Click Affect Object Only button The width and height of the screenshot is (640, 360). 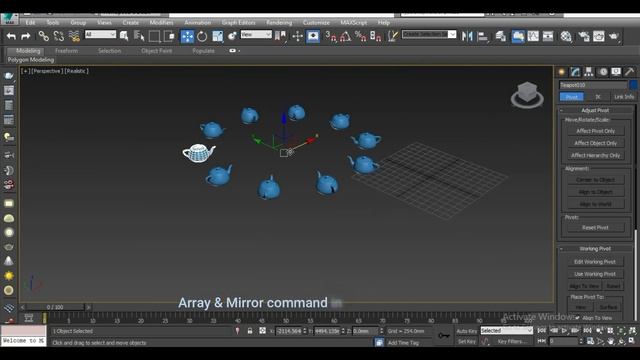click(596, 143)
